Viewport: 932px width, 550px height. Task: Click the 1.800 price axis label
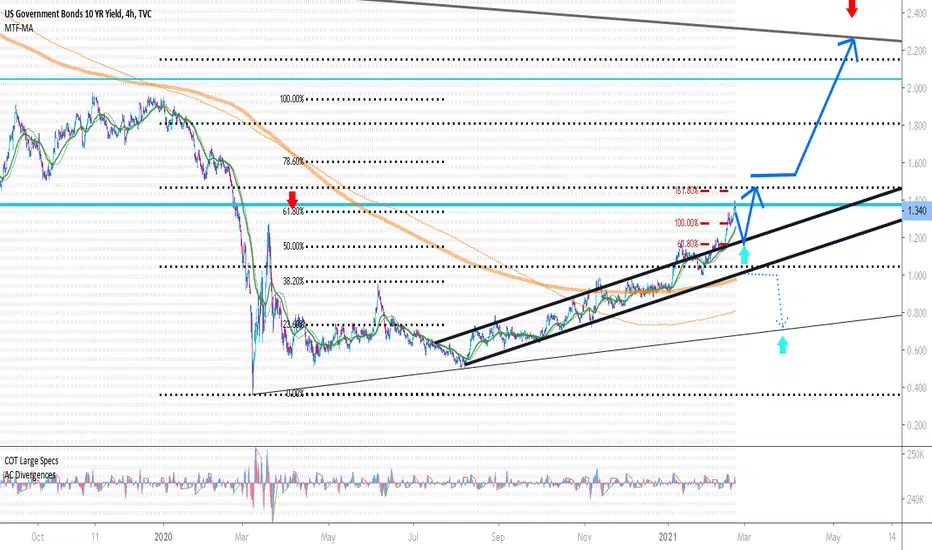917,125
